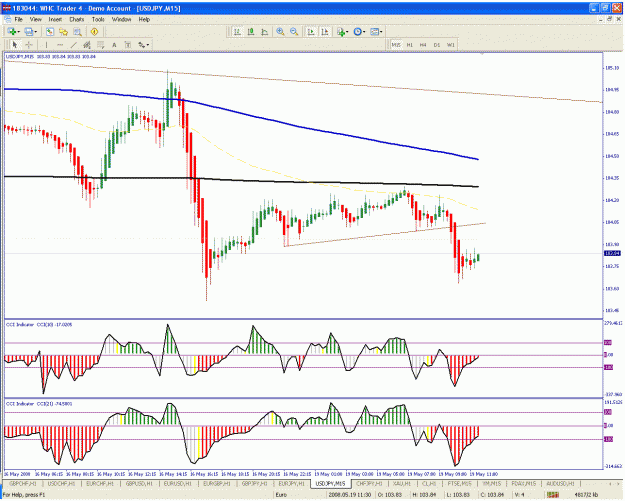Screen dimensions: 625x501
Task: Expand the Arrows tool dropdown arrow
Action: 148,45
